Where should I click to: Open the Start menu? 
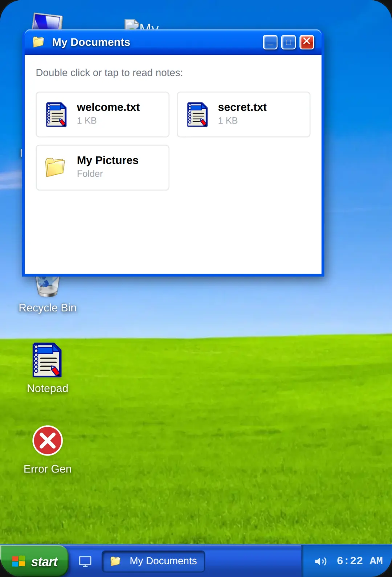34,561
